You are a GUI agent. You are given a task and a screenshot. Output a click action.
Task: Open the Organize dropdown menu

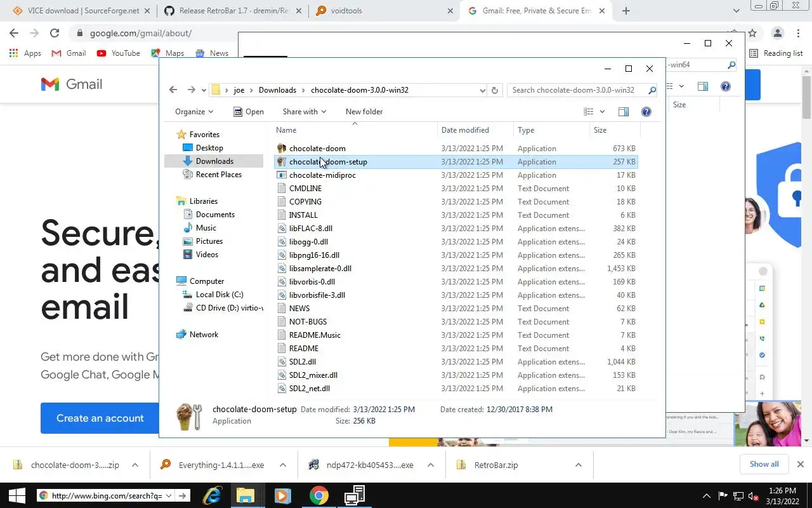click(x=194, y=112)
